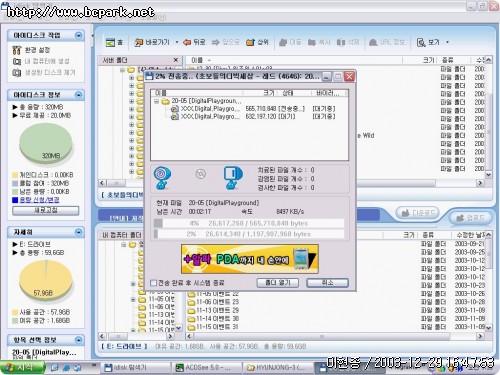
Task: Minimize the transfer dialog
Action: point(327,77)
